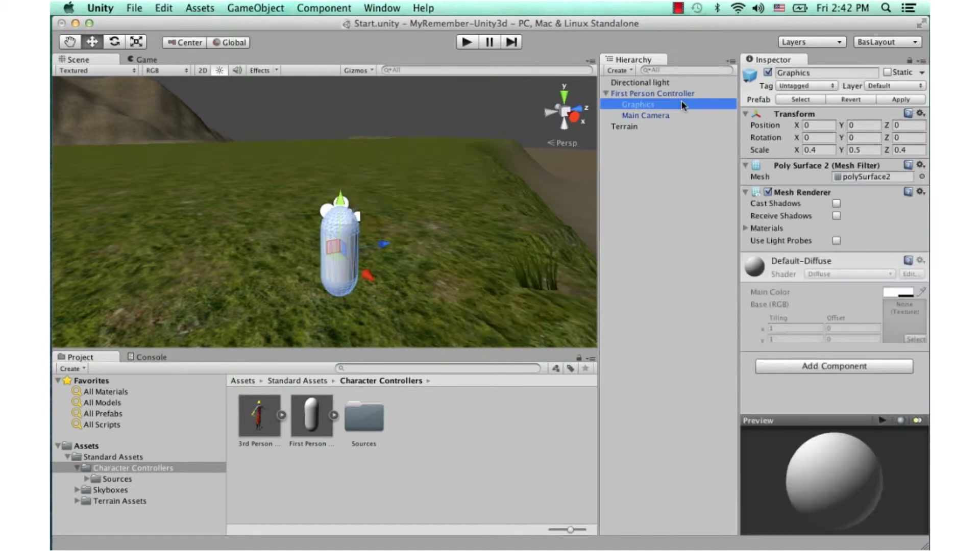Screen dimensions: 980x551
Task: Expand the Materials foldout
Action: pos(746,228)
